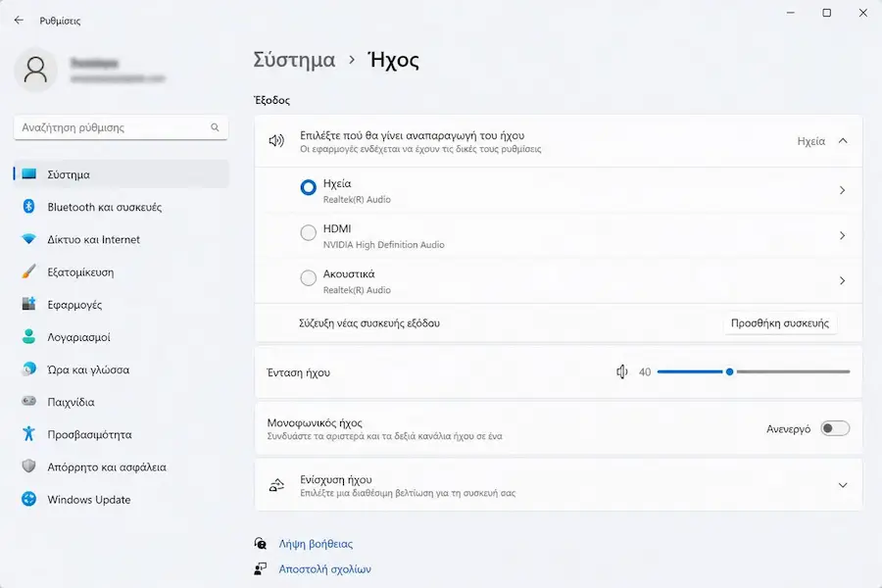Screen dimensions: 882x588
Task: Click the Παιχνίδια gamepad icon
Action: tap(28, 401)
